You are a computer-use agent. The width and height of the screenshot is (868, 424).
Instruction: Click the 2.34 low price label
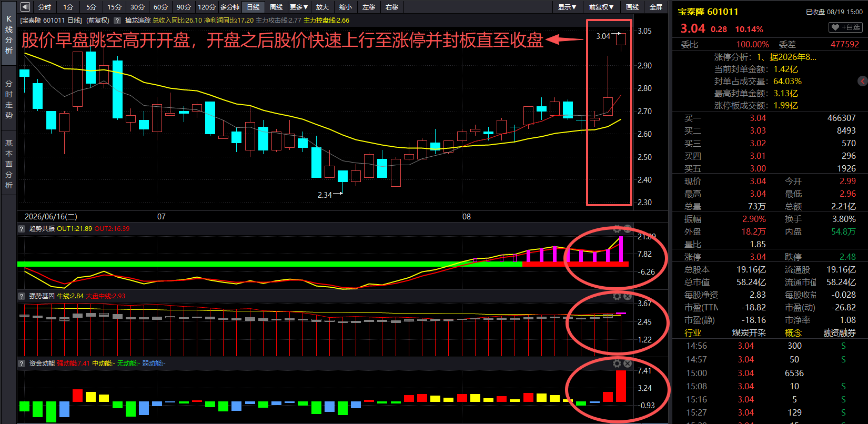325,195
